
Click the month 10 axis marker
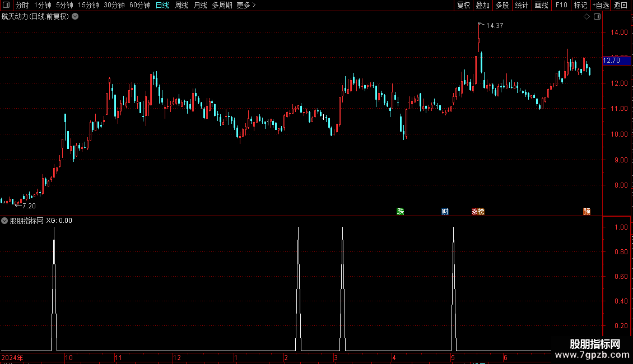[69, 358]
